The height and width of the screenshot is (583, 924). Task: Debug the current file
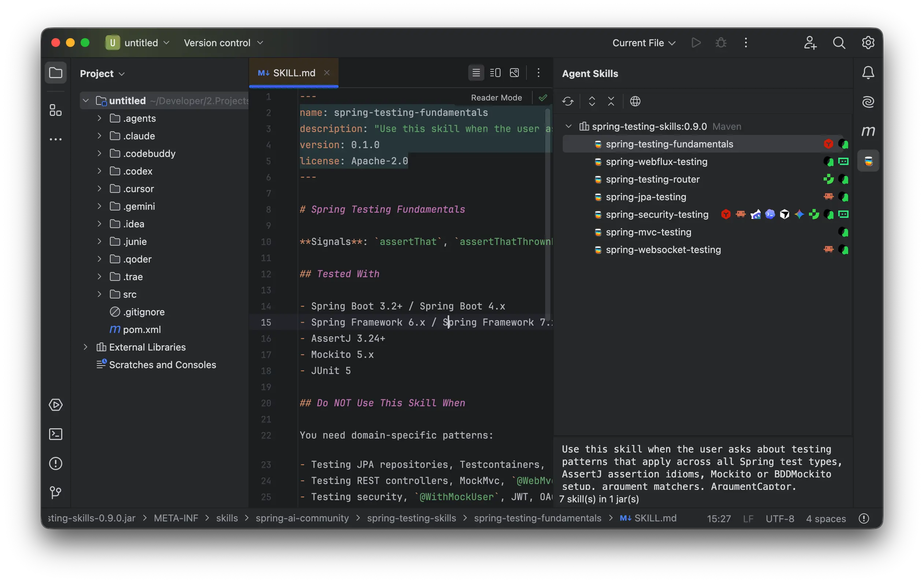721,43
